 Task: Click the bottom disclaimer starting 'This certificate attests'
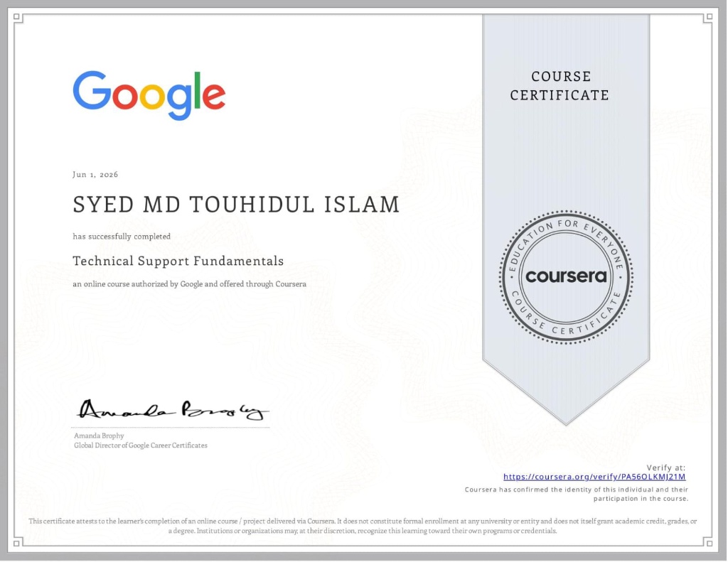tap(363, 526)
